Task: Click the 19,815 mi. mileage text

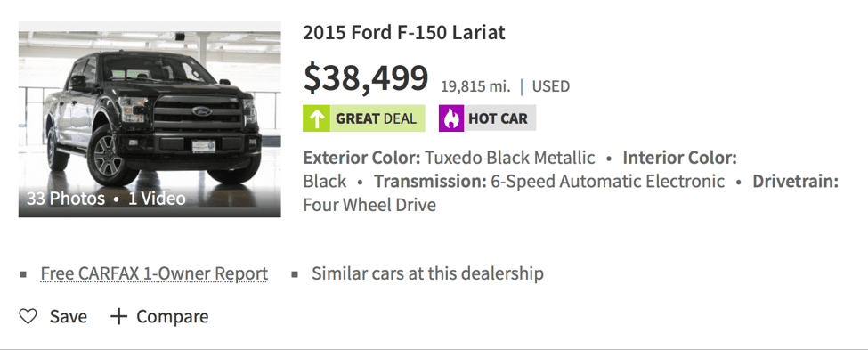Action: tap(475, 86)
